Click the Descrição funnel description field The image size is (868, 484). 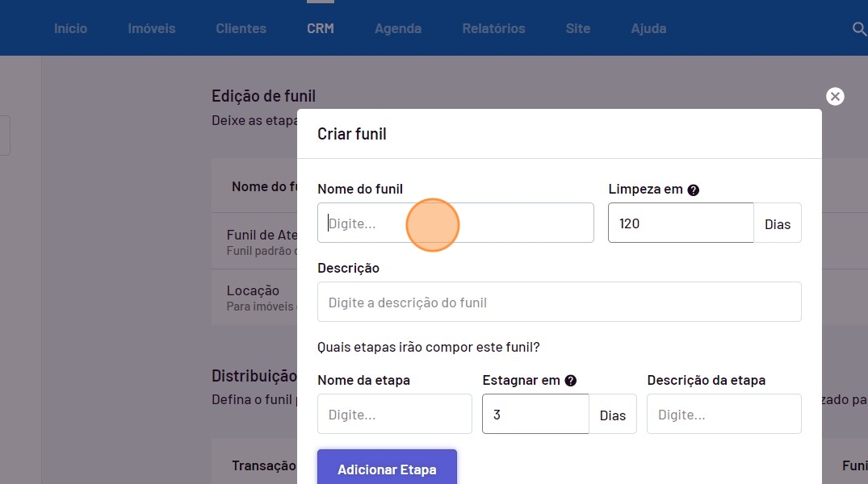(559, 302)
